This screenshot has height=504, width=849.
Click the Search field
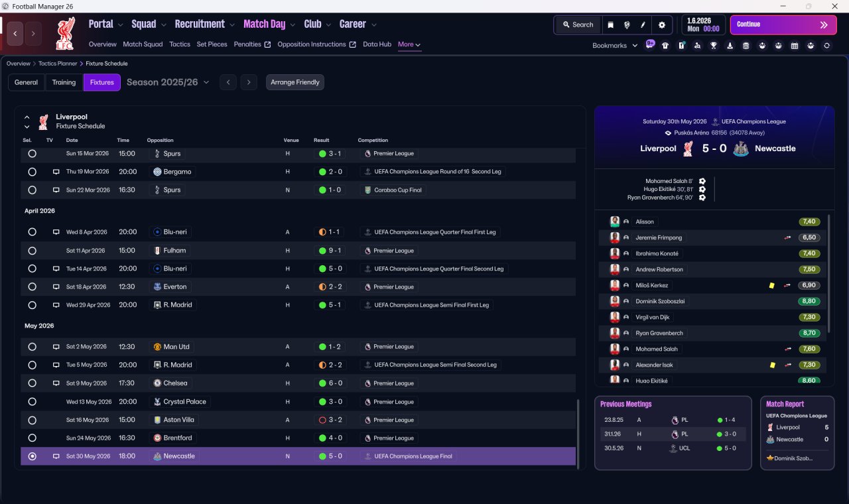click(578, 25)
